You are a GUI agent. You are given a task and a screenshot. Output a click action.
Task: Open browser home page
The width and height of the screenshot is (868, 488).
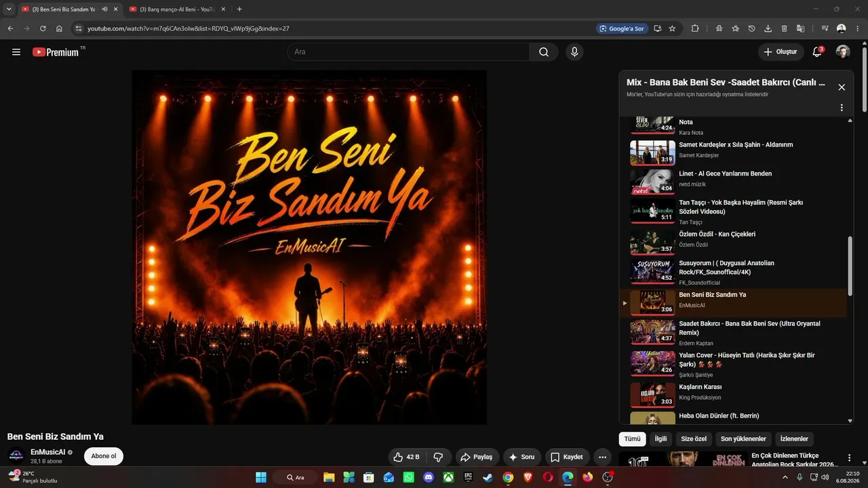click(x=59, y=28)
